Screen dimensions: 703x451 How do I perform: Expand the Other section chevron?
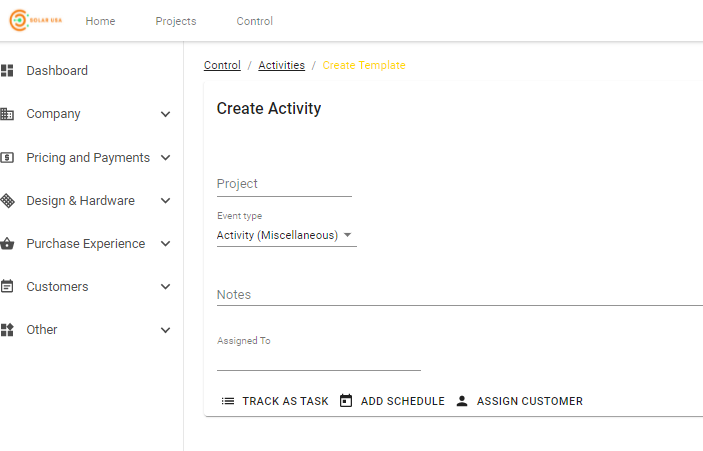[165, 330]
